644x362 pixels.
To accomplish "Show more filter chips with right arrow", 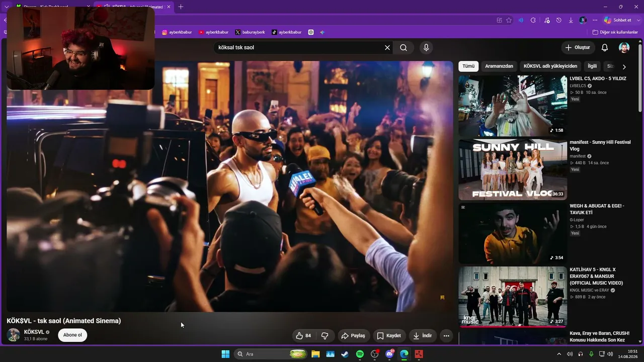I will pos(624,66).
